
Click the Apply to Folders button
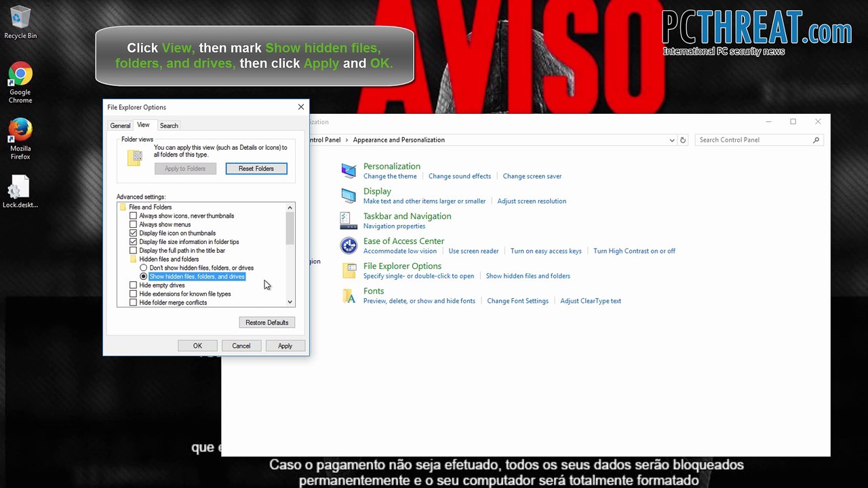tap(185, 169)
